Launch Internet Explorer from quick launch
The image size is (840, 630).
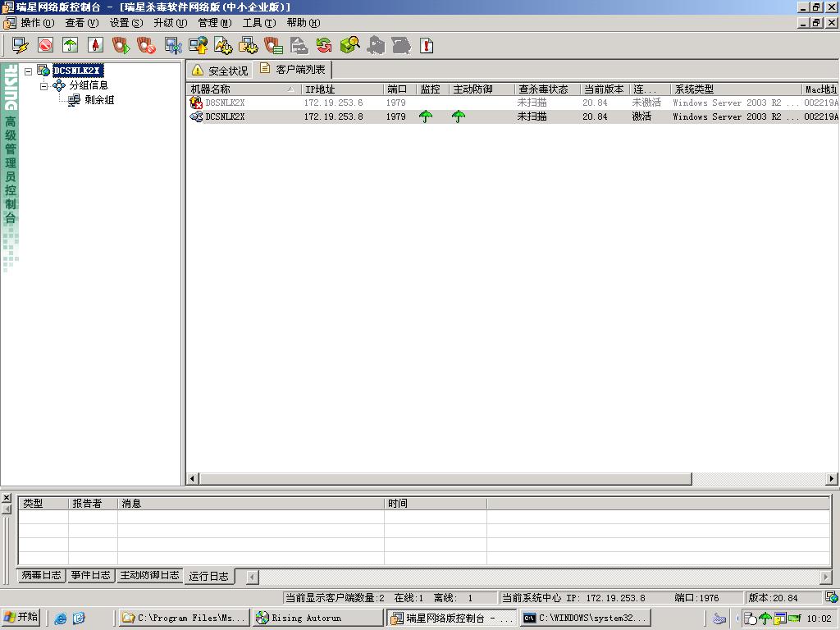point(61,619)
